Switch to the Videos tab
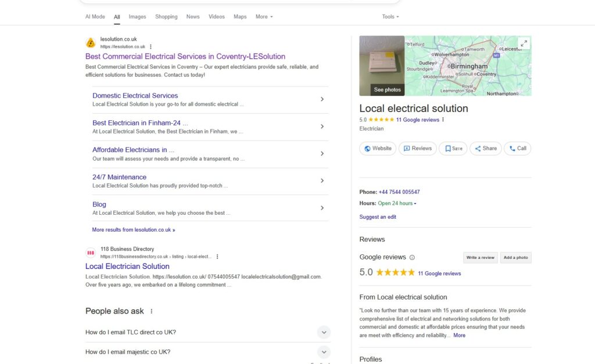 click(217, 17)
